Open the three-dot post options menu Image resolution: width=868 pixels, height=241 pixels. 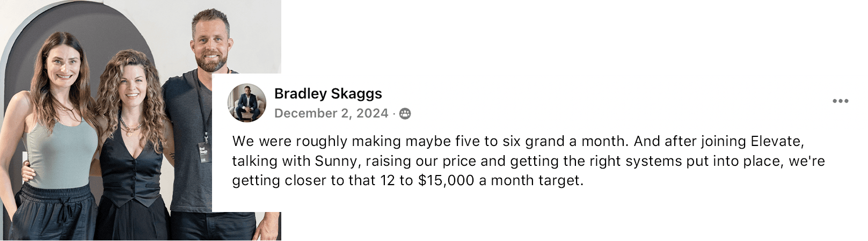(x=840, y=101)
